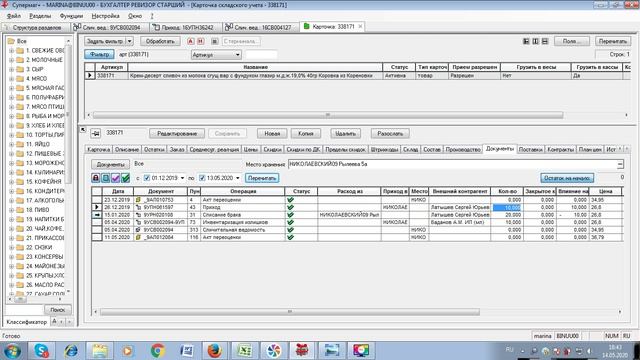Toggle the end date checkbox 13.05.2020

[202, 178]
